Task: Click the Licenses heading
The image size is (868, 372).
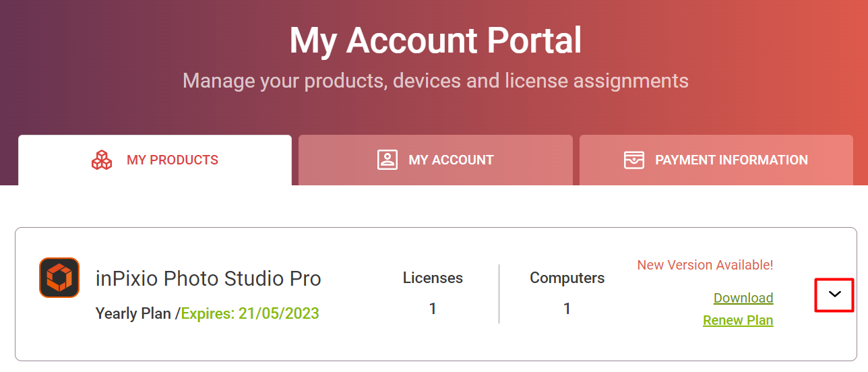Action: click(433, 278)
